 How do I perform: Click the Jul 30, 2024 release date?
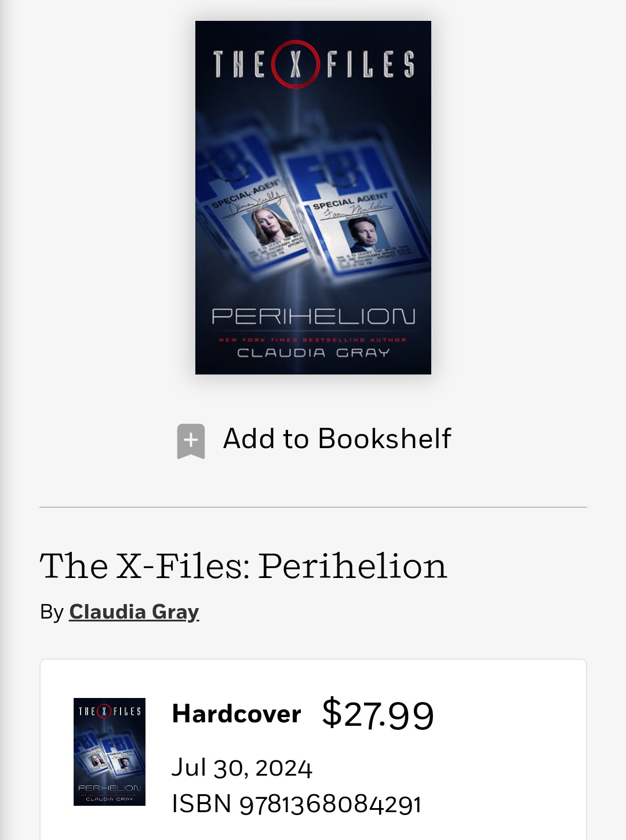[242, 768]
